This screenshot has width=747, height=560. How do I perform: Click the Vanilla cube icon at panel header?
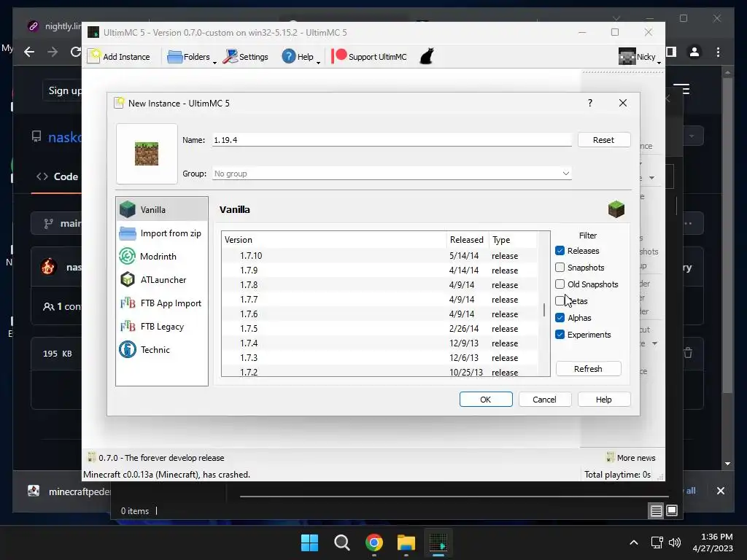616,209
